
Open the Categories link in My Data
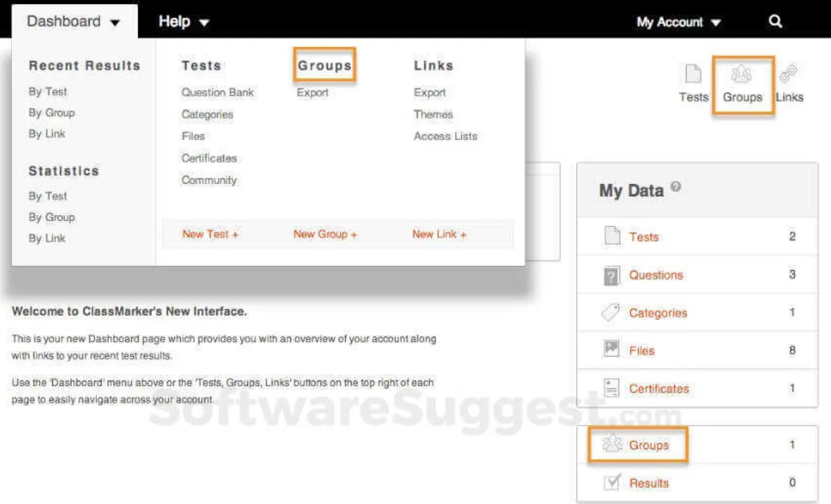(x=658, y=313)
